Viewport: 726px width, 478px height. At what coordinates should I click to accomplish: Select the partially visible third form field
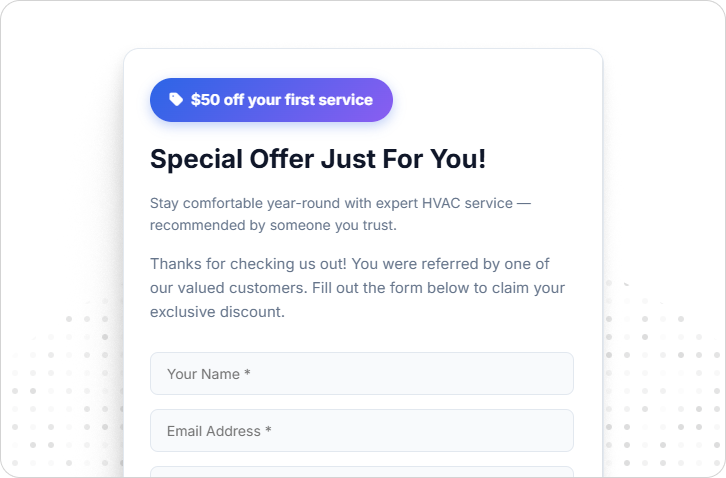(361, 471)
